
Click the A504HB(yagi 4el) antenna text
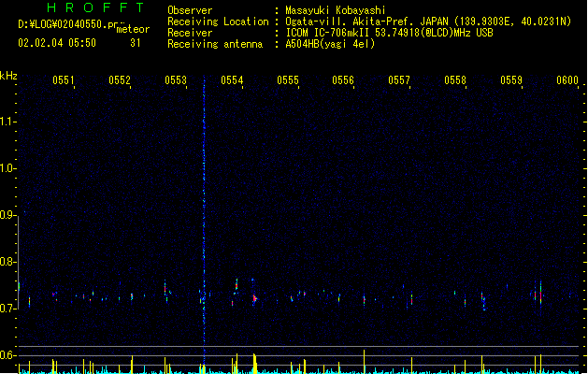[x=330, y=44]
